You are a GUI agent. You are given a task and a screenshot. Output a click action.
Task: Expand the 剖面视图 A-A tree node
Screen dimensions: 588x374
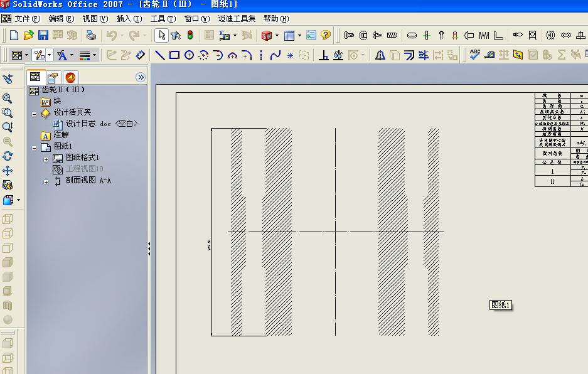[46, 183]
